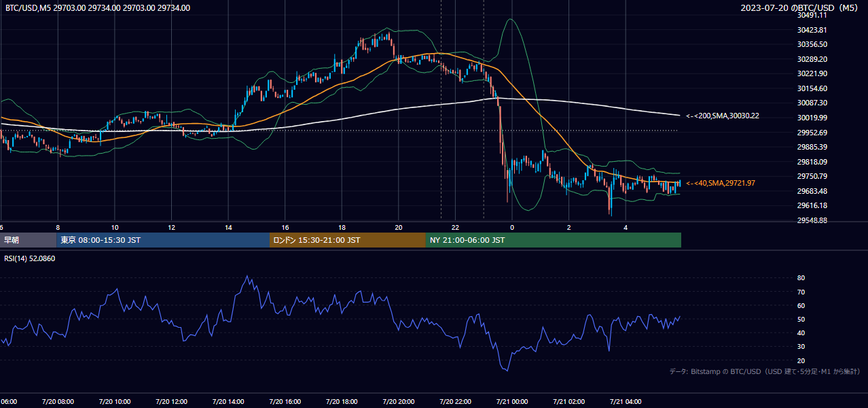
Task: Click the 30154.60 price axis label
Action: point(812,88)
